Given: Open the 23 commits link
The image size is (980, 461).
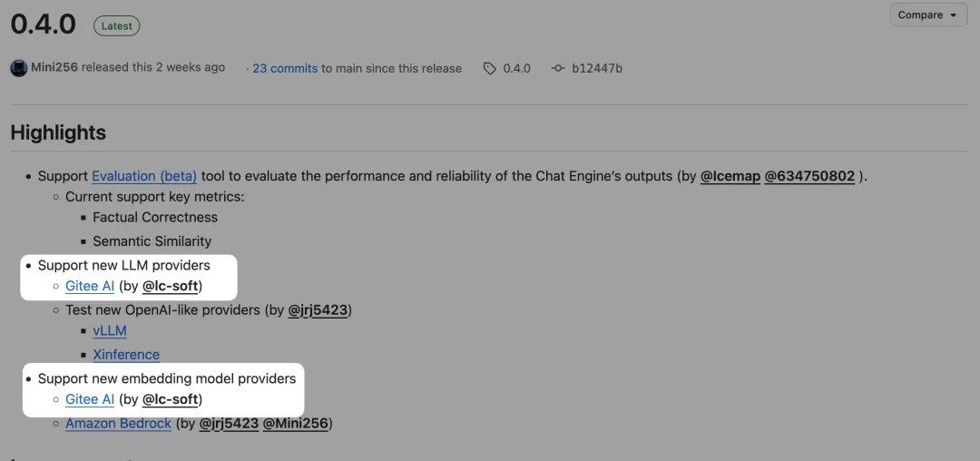Looking at the screenshot, I should coord(284,68).
